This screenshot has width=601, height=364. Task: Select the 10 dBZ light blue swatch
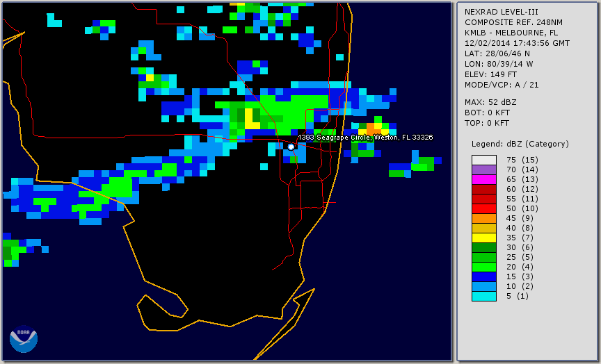[484, 286]
